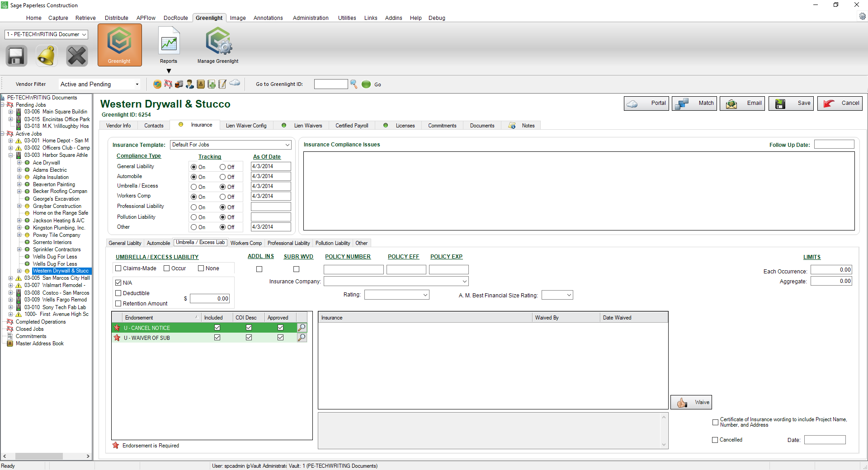The width and height of the screenshot is (868, 470).
Task: Click the Cancel button with red arrow
Action: (x=840, y=103)
